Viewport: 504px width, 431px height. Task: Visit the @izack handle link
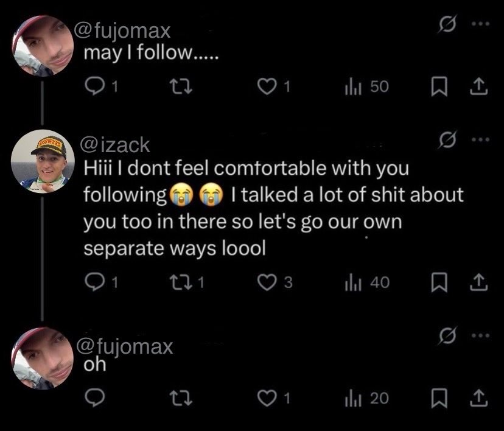115,145
